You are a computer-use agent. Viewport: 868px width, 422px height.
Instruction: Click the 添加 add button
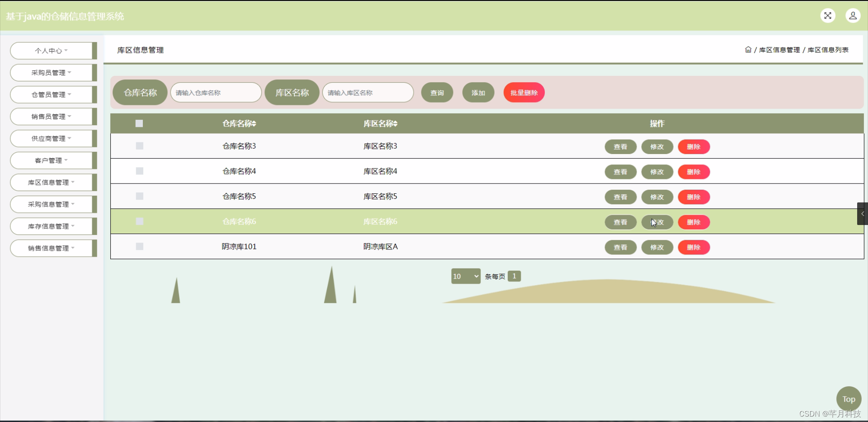coord(477,92)
